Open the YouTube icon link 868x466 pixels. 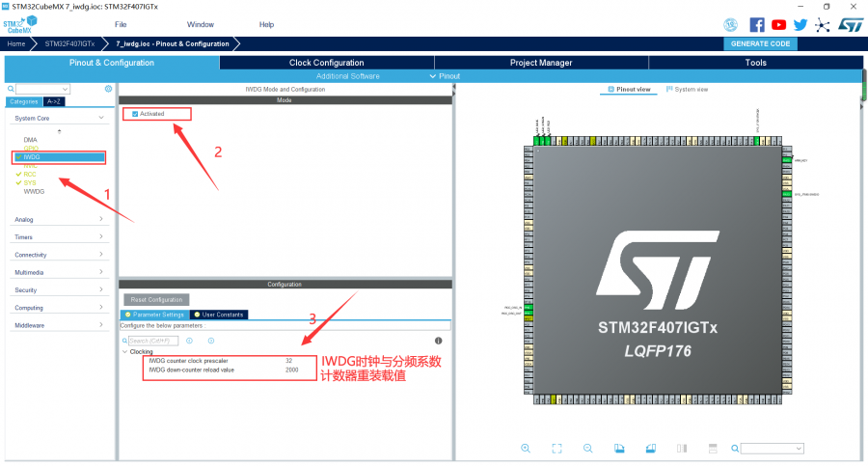[778, 24]
